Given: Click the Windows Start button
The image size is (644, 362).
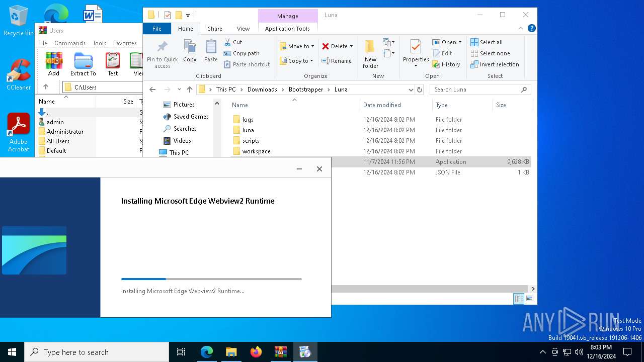Looking at the screenshot, I should pyautogui.click(x=12, y=352).
